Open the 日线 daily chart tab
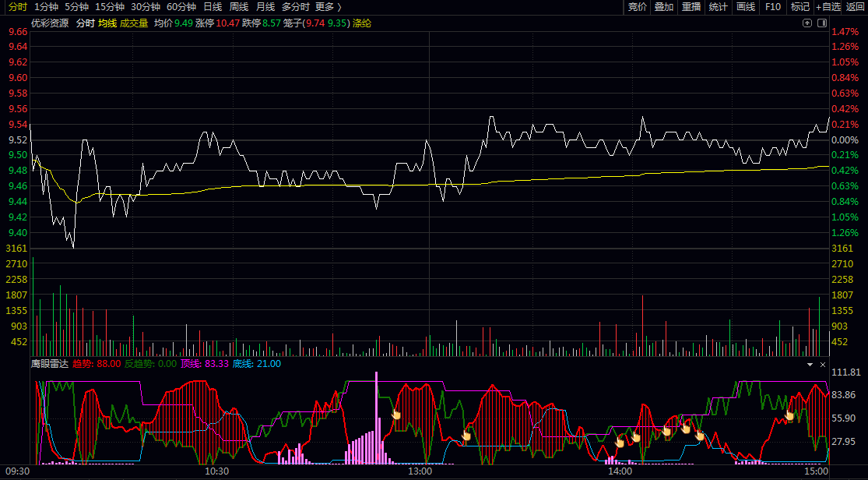This screenshot has width=868, height=480. pyautogui.click(x=213, y=7)
